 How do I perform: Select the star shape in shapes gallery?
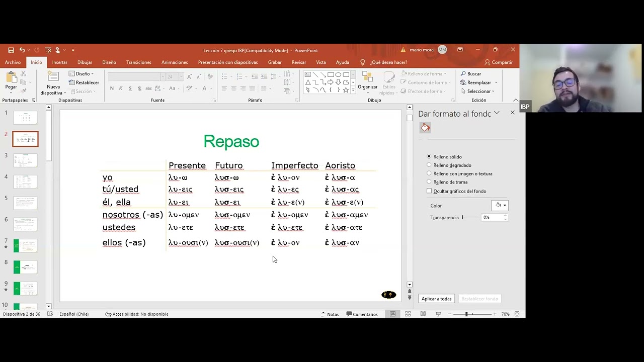(346, 90)
